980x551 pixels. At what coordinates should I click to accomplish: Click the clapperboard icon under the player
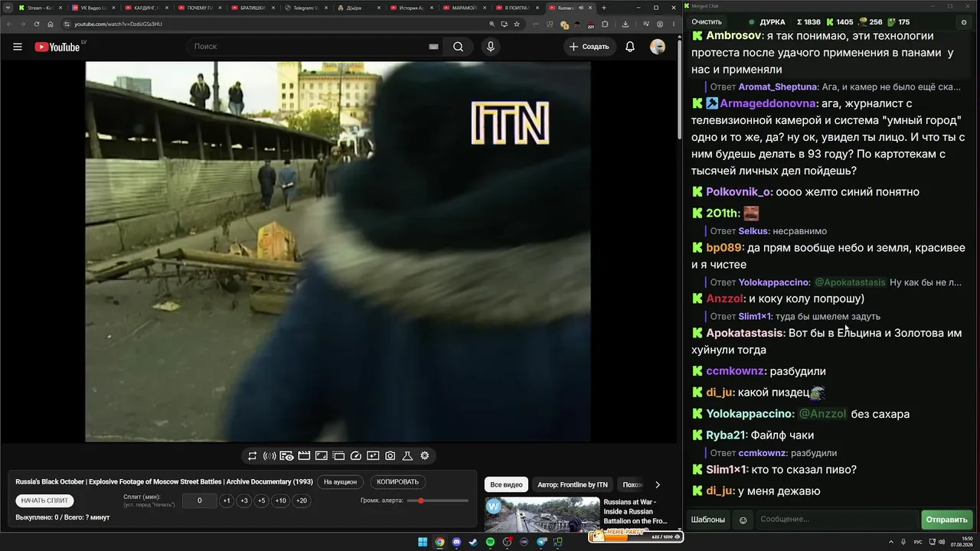(304, 456)
